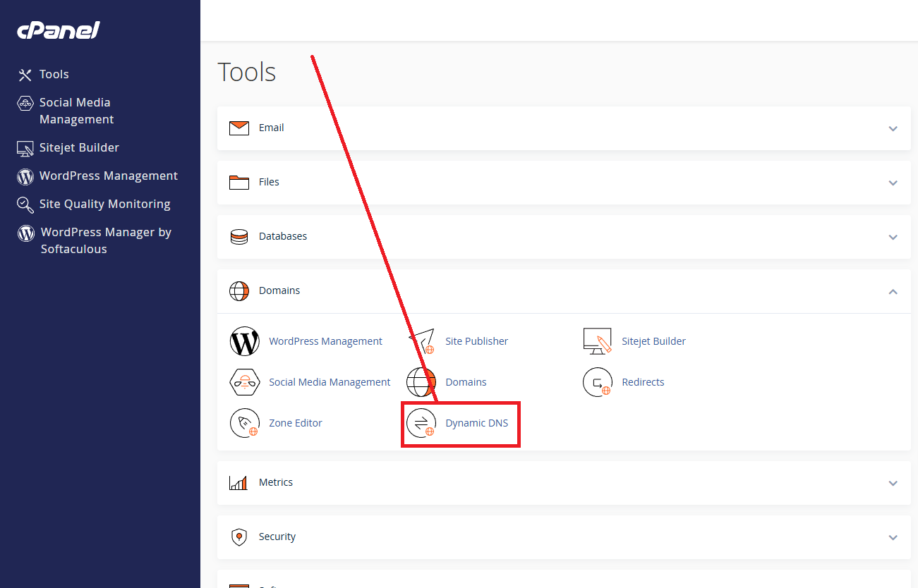The height and width of the screenshot is (588, 918).
Task: Click the Metrics section title
Action: click(x=276, y=483)
